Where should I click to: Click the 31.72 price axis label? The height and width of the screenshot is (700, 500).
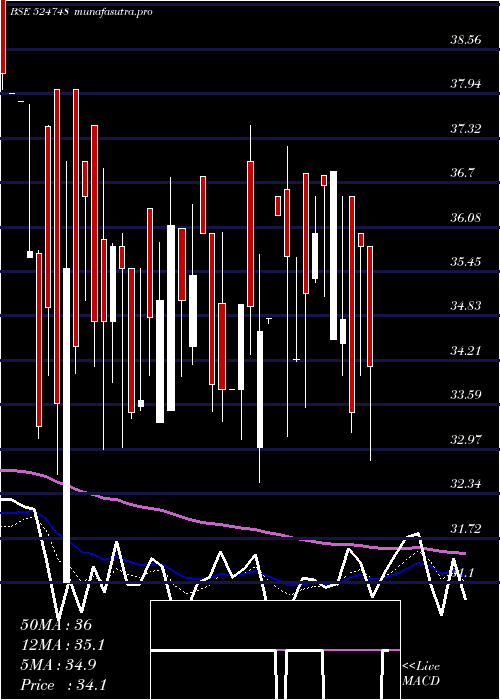466,529
